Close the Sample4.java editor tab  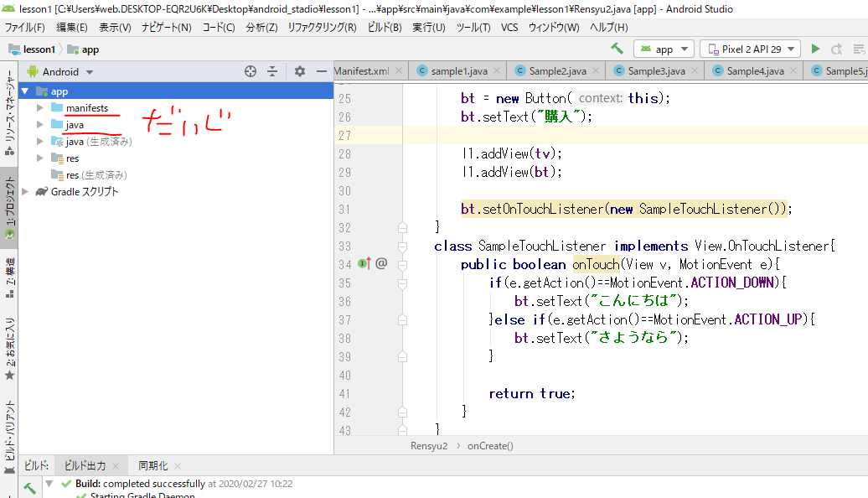pos(793,71)
